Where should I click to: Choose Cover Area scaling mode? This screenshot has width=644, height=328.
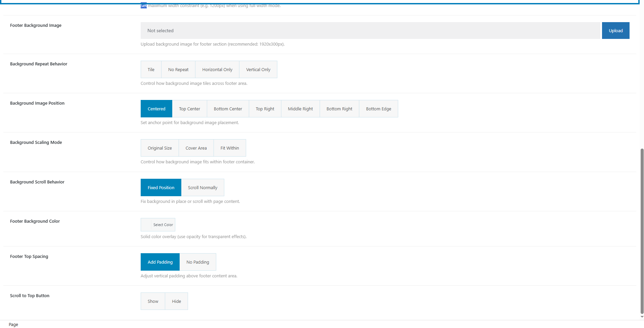(196, 148)
